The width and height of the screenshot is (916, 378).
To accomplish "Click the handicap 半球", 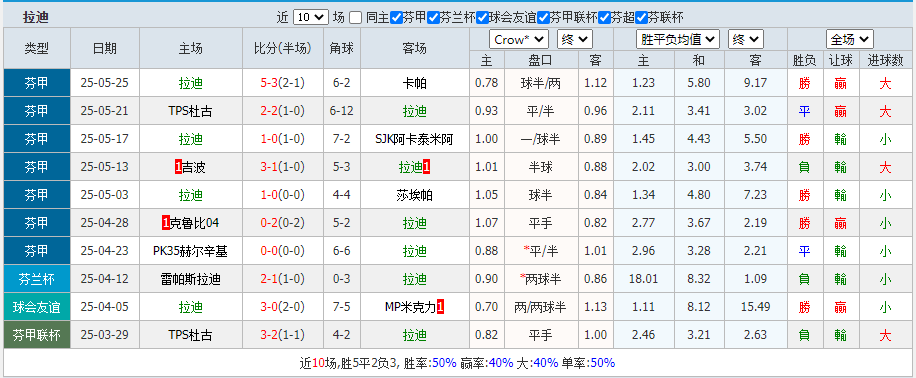I will [x=540, y=167].
